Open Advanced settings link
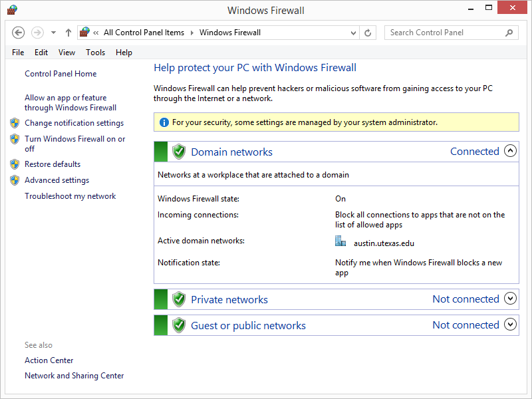 (57, 180)
